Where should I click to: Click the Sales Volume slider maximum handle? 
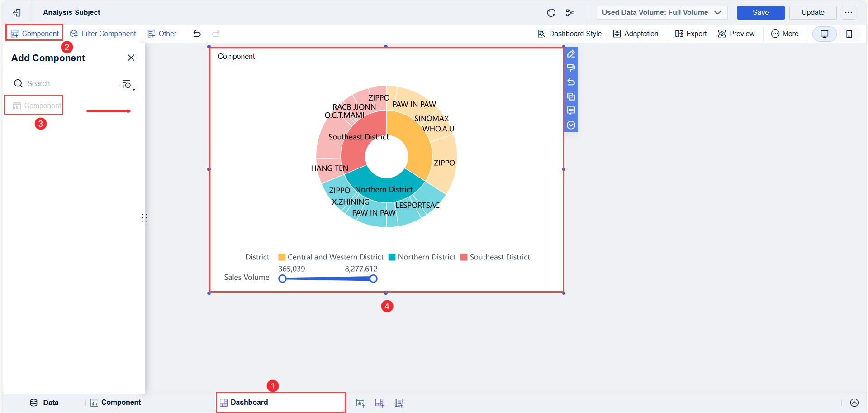click(x=374, y=279)
